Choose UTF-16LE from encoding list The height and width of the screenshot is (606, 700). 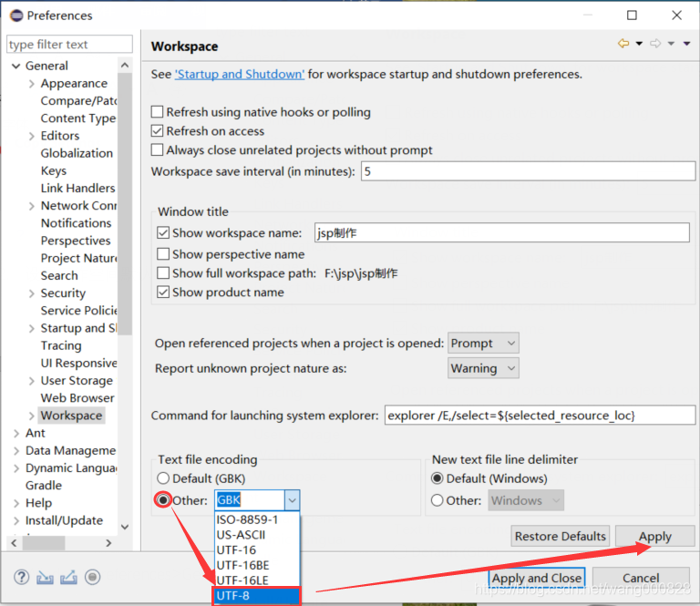point(257,580)
